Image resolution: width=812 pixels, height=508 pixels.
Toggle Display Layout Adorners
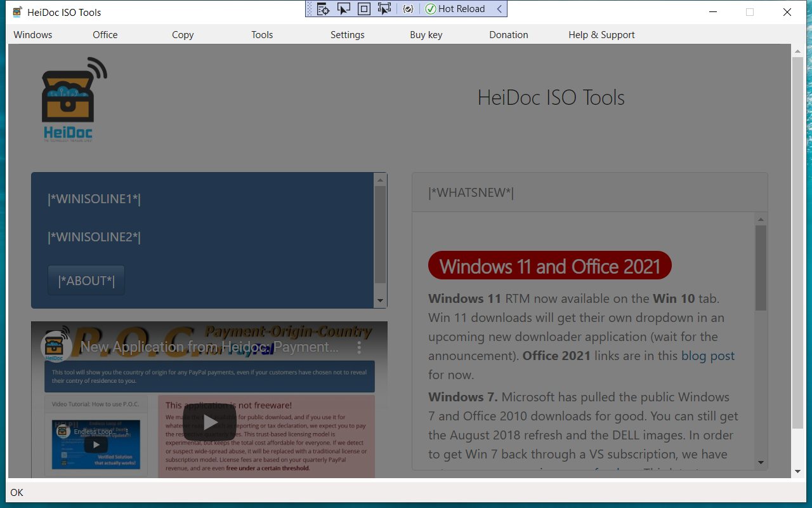[364, 9]
